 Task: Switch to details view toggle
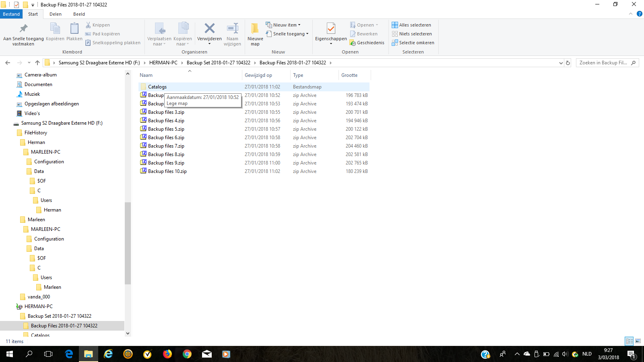629,341
